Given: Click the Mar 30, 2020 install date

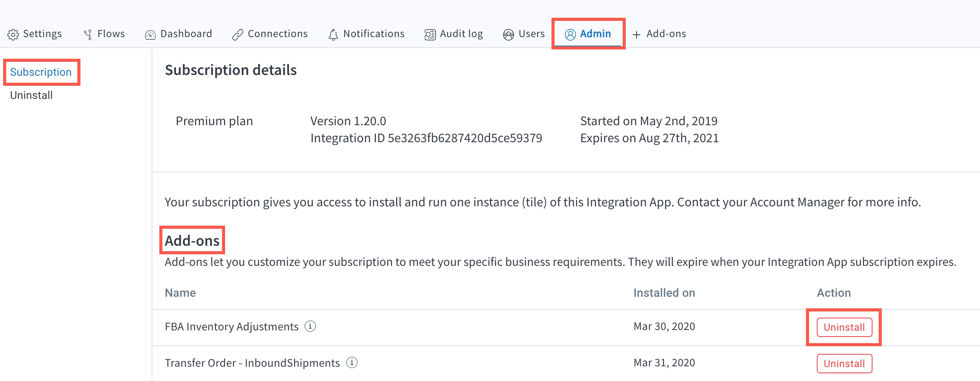Looking at the screenshot, I should [x=664, y=327].
